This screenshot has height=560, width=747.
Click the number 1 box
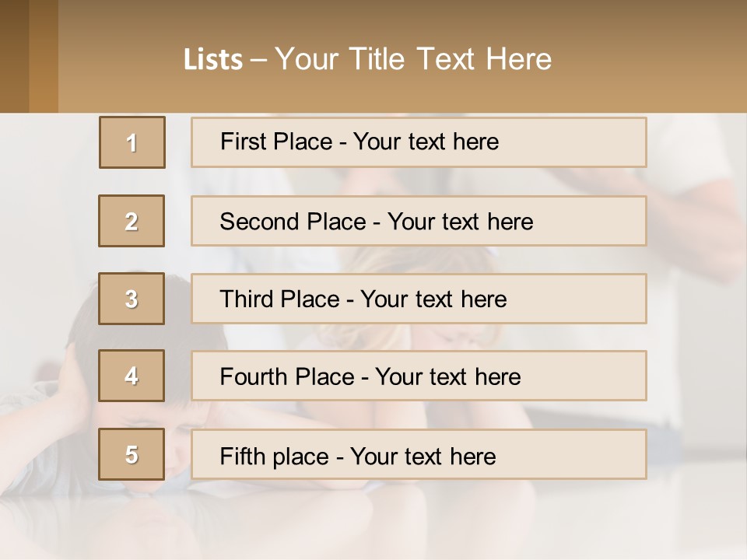[x=132, y=142]
